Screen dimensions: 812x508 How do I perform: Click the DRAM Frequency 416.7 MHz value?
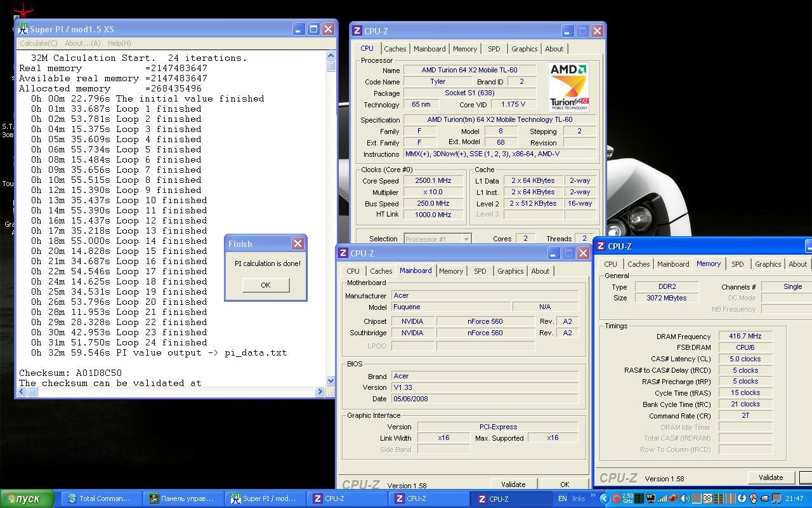745,337
